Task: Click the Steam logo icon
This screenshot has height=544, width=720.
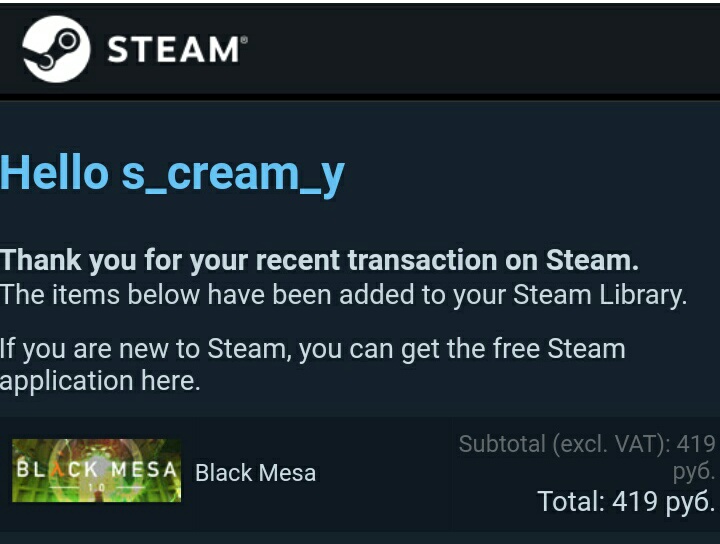Action: point(56,48)
